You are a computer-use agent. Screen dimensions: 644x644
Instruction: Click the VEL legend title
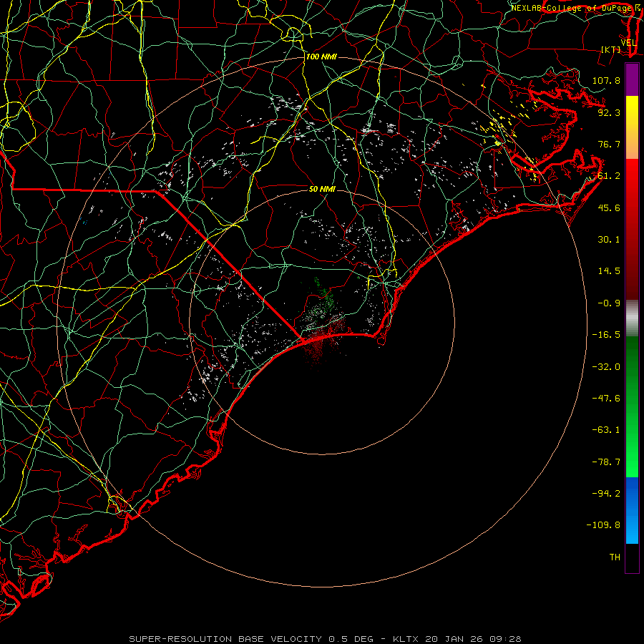click(x=628, y=43)
